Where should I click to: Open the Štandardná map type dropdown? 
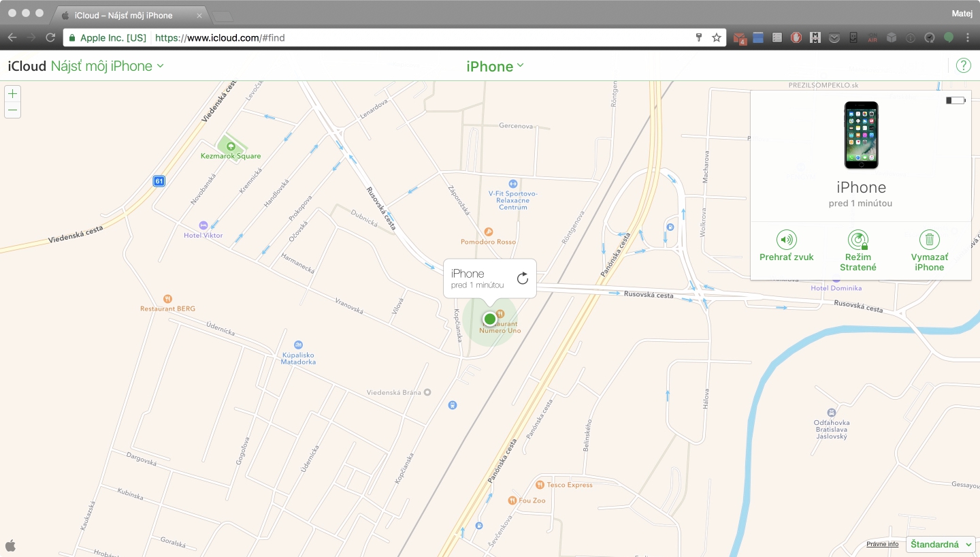click(941, 544)
